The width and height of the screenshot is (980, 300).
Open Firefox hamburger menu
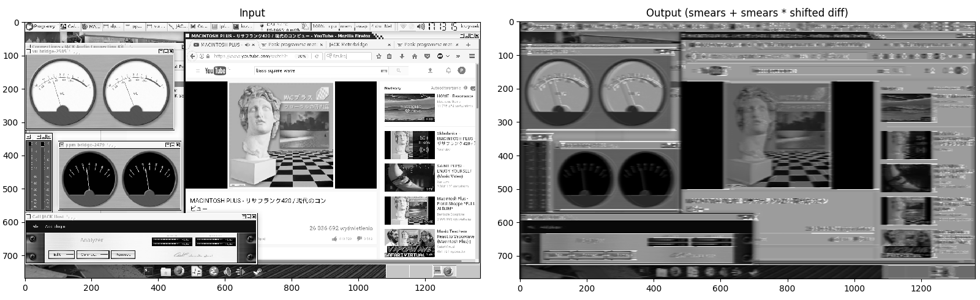coord(472,56)
